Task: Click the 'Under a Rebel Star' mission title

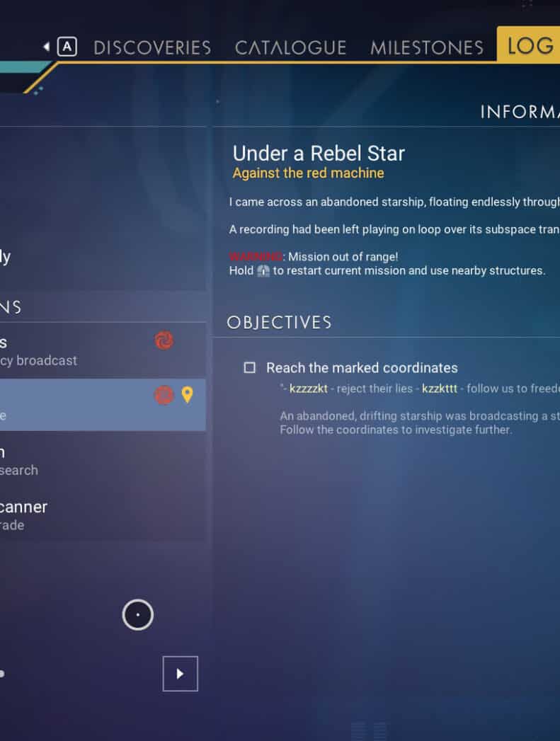Action: 319,153
